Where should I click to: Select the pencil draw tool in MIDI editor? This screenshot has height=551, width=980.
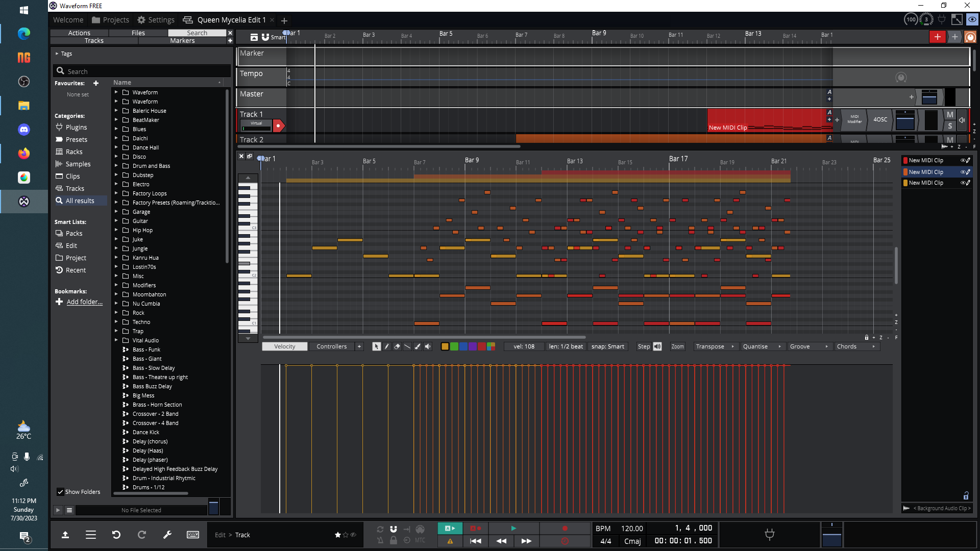point(387,347)
